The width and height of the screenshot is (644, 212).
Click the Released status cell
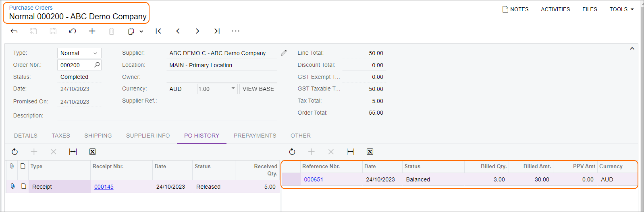[x=214, y=187]
